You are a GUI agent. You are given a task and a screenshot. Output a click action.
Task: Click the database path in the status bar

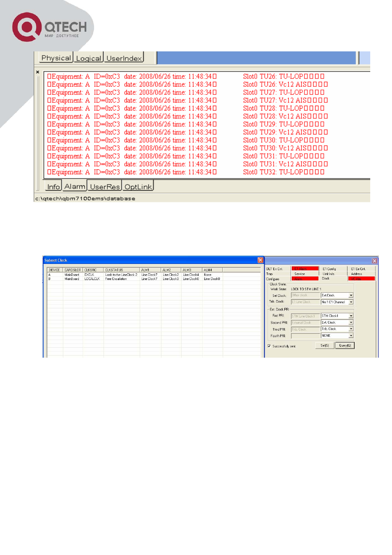tap(85, 199)
